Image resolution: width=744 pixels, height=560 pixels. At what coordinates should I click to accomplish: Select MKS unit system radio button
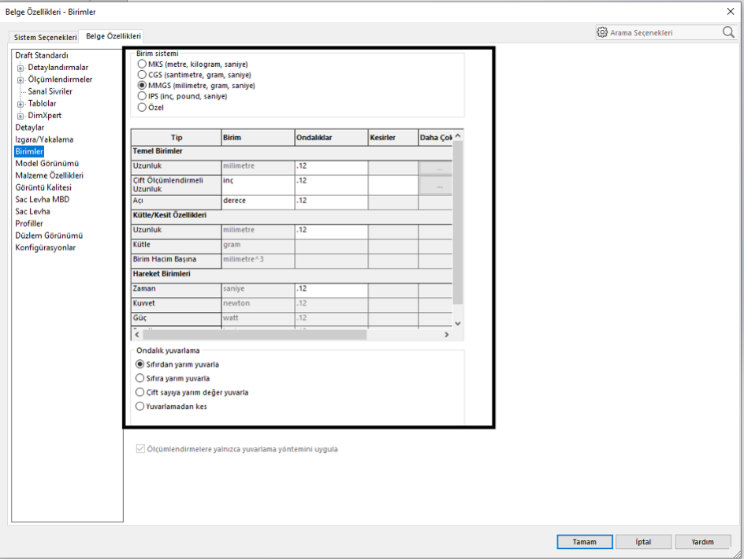coord(142,64)
